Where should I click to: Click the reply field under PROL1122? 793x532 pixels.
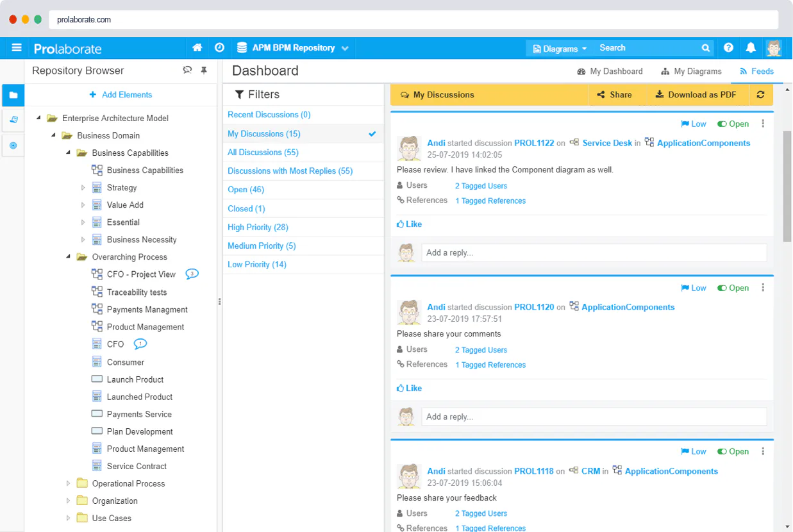(594, 253)
